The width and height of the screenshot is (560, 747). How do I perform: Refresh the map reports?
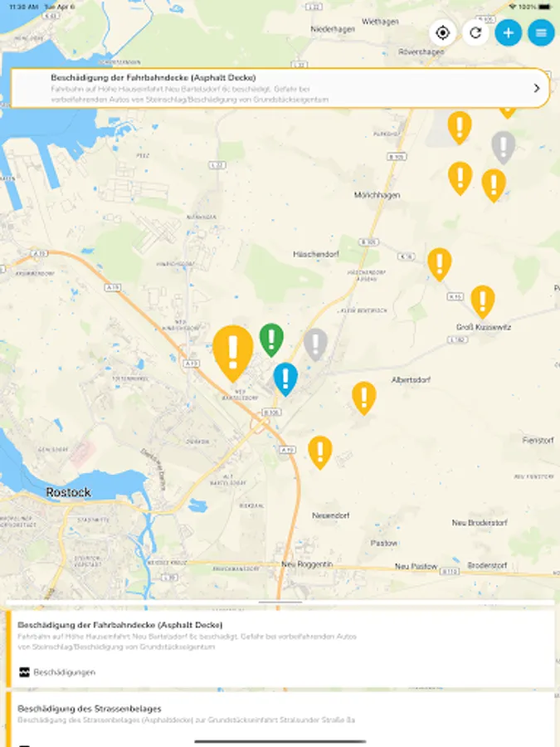click(475, 33)
